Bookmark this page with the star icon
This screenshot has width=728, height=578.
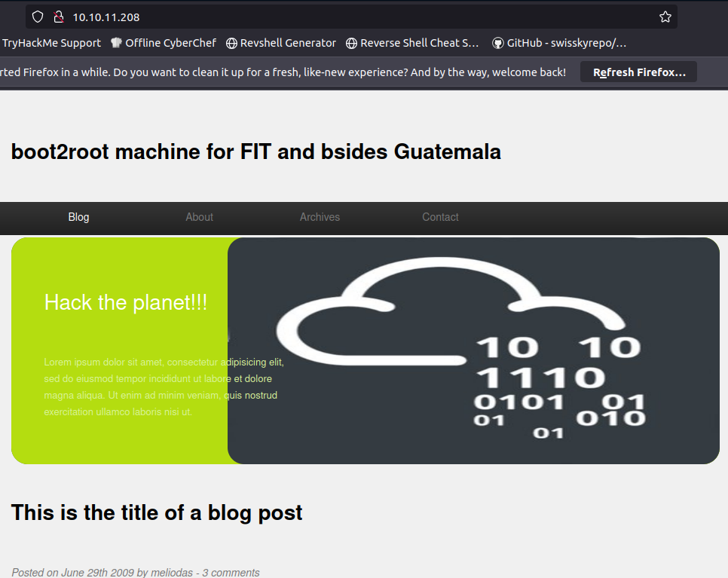[665, 17]
